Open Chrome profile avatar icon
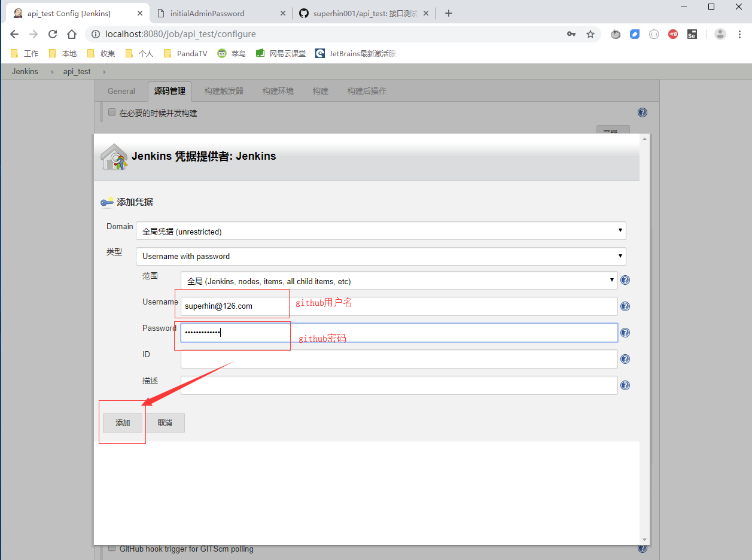This screenshot has width=752, height=560. click(x=720, y=34)
